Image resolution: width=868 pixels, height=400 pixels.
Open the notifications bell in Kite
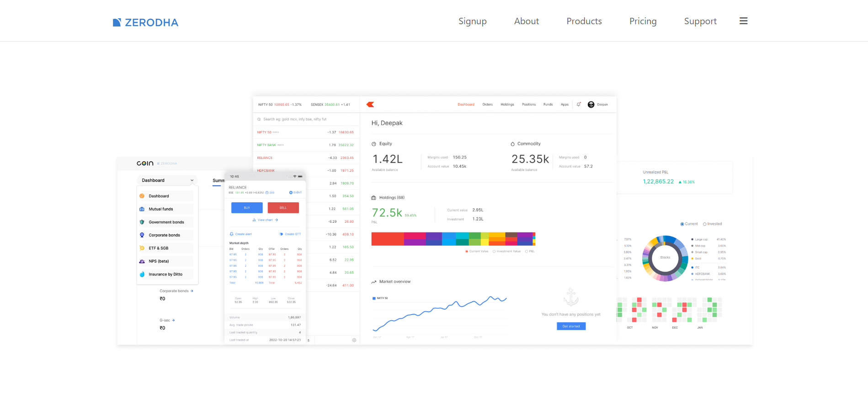pos(579,105)
